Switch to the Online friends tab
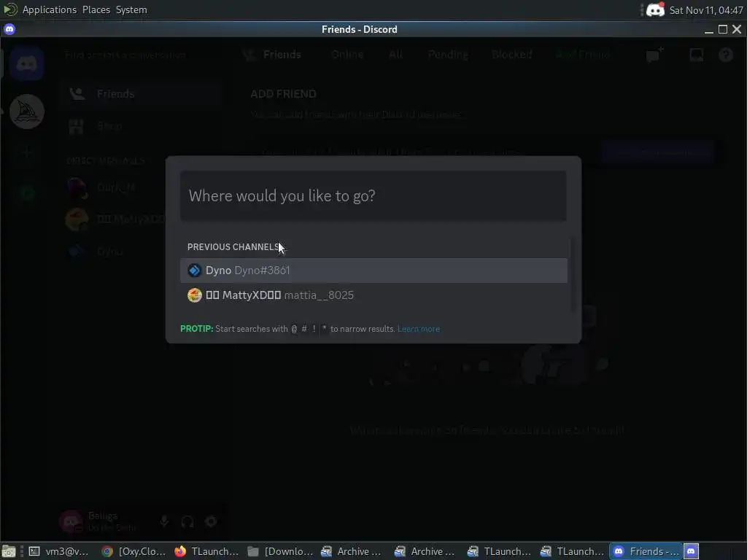 click(x=347, y=55)
